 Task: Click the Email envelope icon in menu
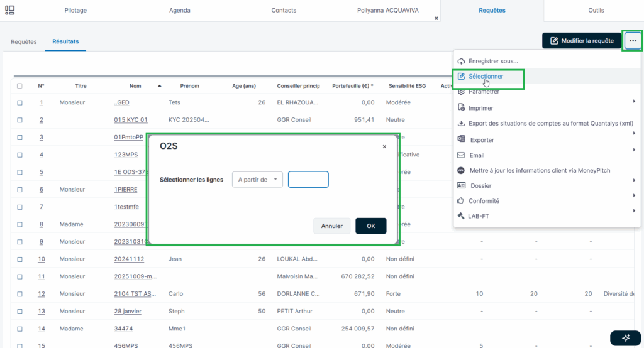point(461,155)
